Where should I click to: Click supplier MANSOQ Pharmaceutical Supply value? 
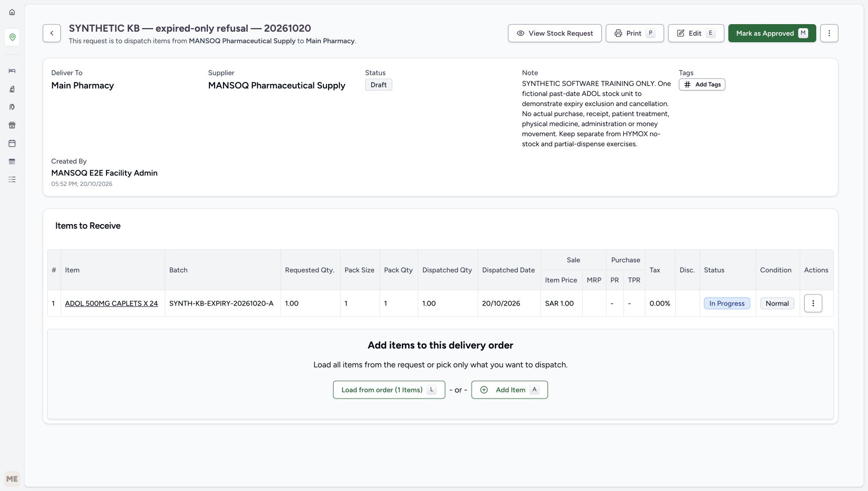coord(277,85)
